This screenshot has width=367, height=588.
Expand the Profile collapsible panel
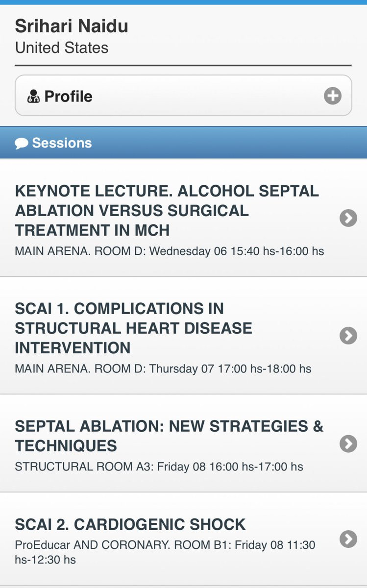183,96
